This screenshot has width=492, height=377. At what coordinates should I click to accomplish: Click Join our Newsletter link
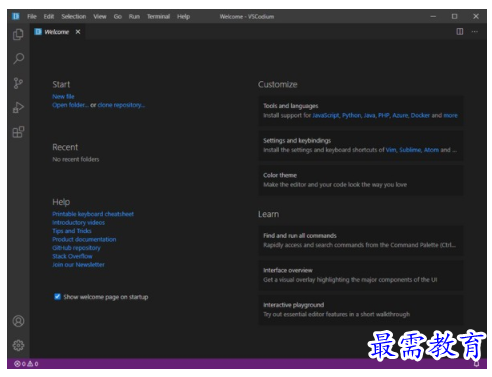click(x=78, y=265)
